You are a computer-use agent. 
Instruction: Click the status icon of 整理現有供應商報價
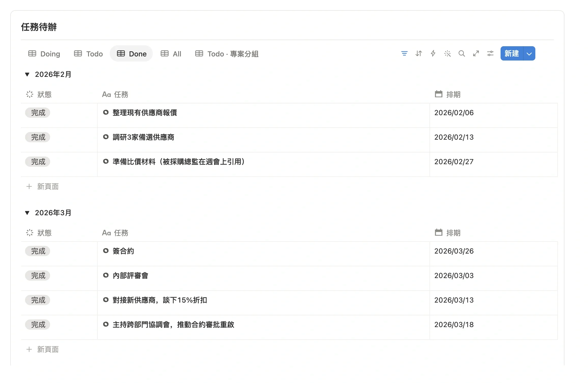pyautogui.click(x=106, y=112)
